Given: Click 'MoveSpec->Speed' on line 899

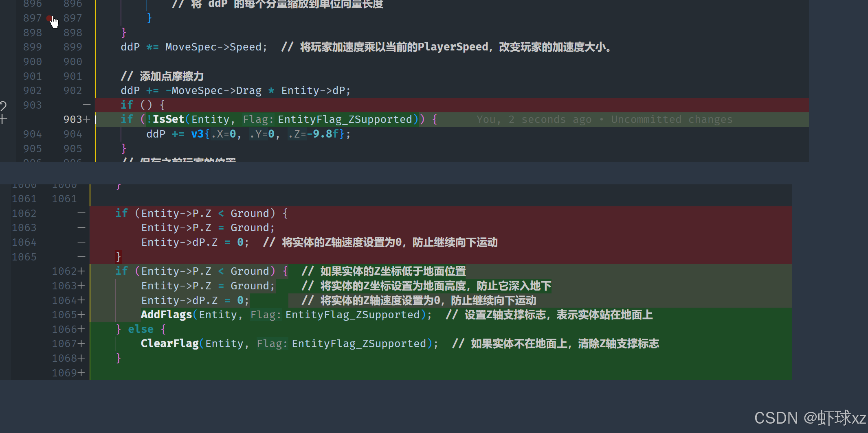Looking at the screenshot, I should [213, 47].
